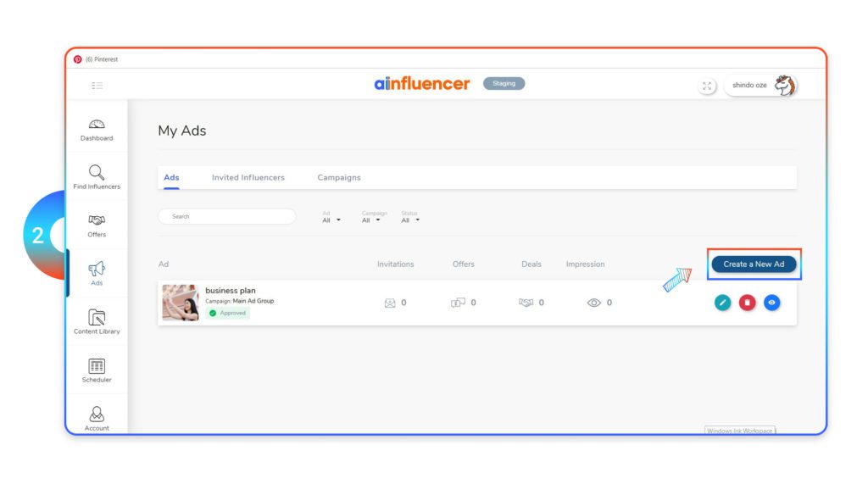Click the offers icon in ad row

[458, 303]
